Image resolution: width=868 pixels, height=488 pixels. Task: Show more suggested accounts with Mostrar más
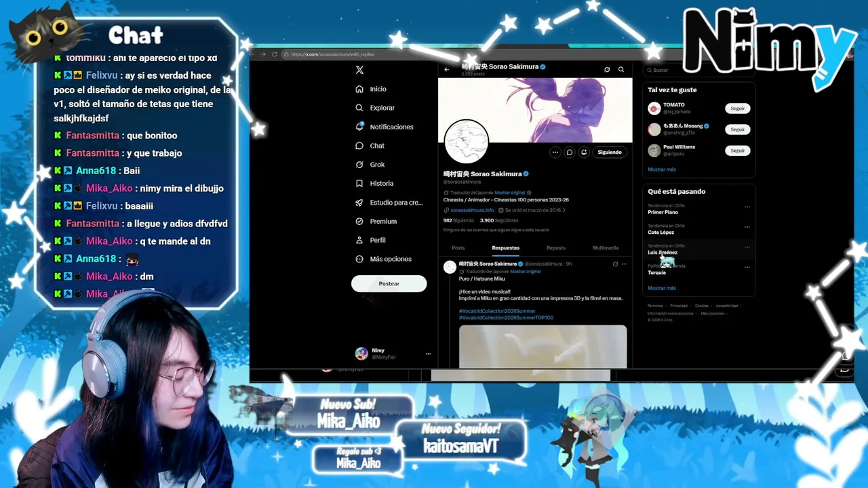pyautogui.click(x=662, y=169)
